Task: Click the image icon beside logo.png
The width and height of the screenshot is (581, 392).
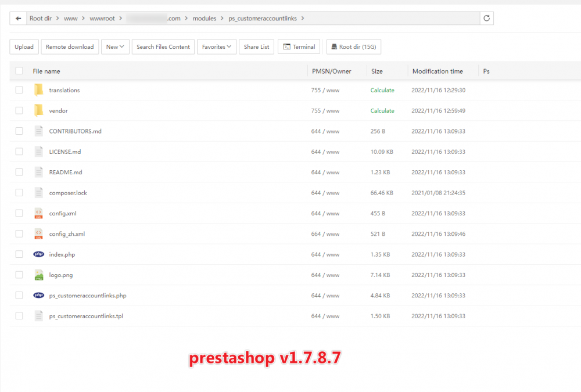Action: click(x=38, y=275)
